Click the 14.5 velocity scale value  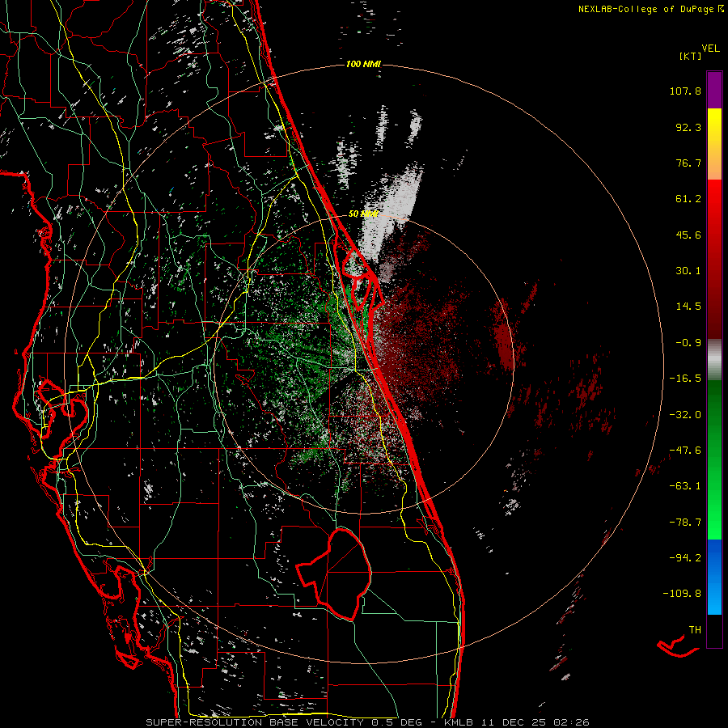tap(688, 307)
